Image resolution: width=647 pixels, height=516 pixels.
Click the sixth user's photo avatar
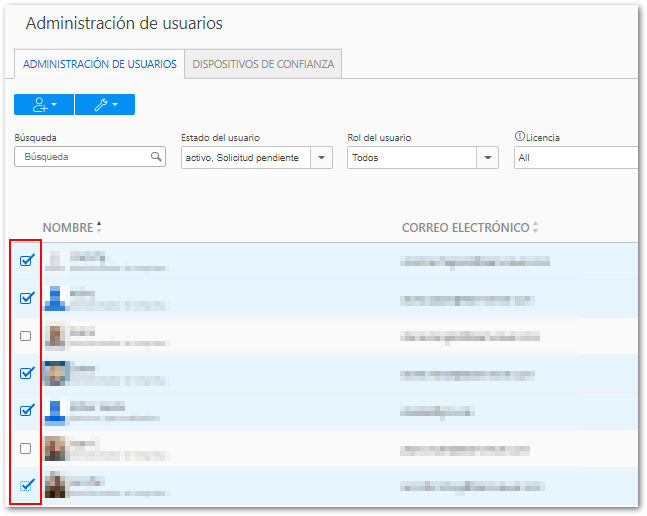coord(55,448)
